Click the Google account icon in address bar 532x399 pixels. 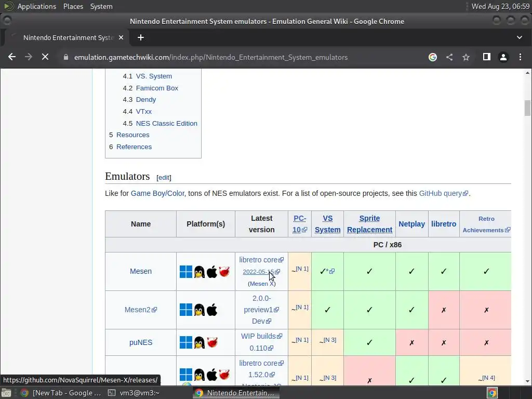tap(433, 57)
